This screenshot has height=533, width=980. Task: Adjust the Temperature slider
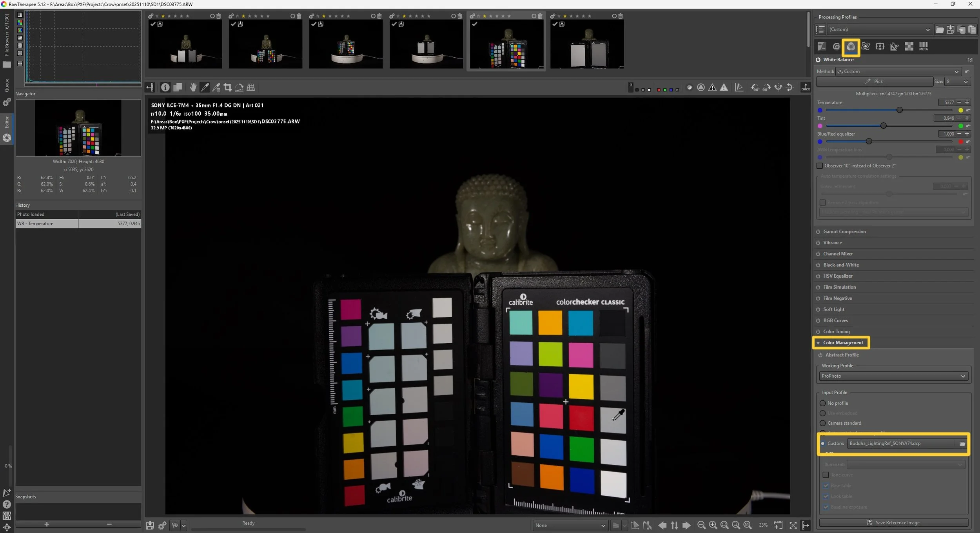899,110
